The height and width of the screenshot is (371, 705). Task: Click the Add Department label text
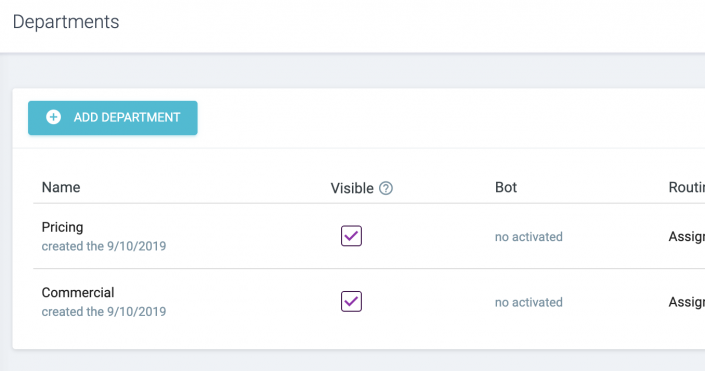[x=127, y=117]
